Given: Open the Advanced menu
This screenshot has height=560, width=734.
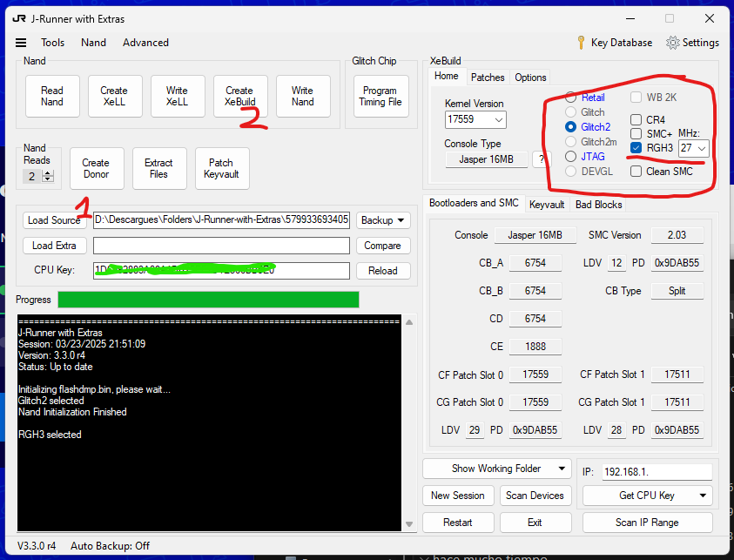Looking at the screenshot, I should [x=145, y=43].
